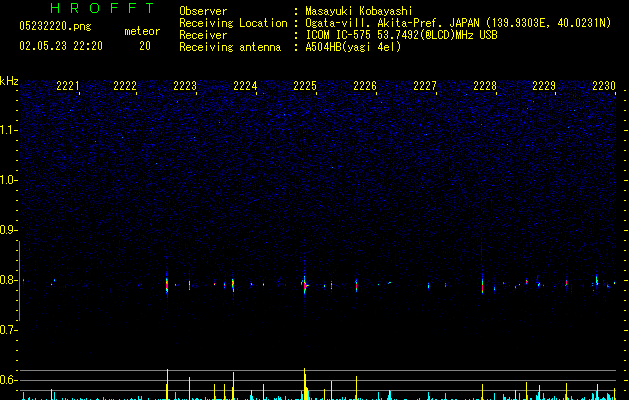Select the filename 05232220.png
The width and height of the screenshot is (629, 400).
pyautogui.click(x=55, y=26)
